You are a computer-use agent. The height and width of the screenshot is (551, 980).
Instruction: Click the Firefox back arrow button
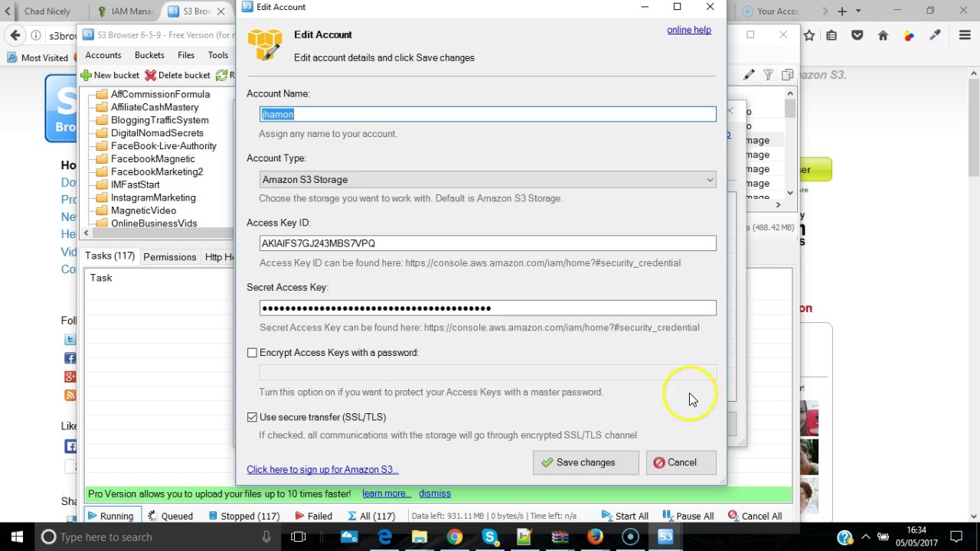(x=15, y=35)
